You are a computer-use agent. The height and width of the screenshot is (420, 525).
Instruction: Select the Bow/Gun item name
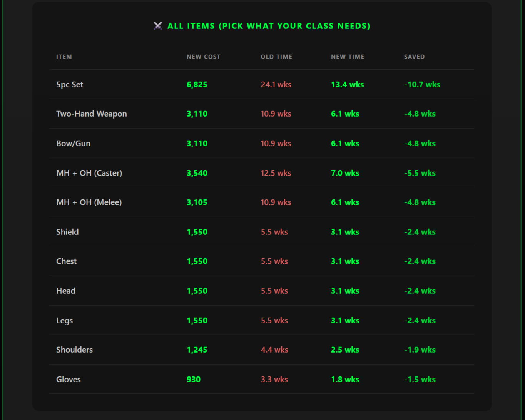tap(73, 144)
